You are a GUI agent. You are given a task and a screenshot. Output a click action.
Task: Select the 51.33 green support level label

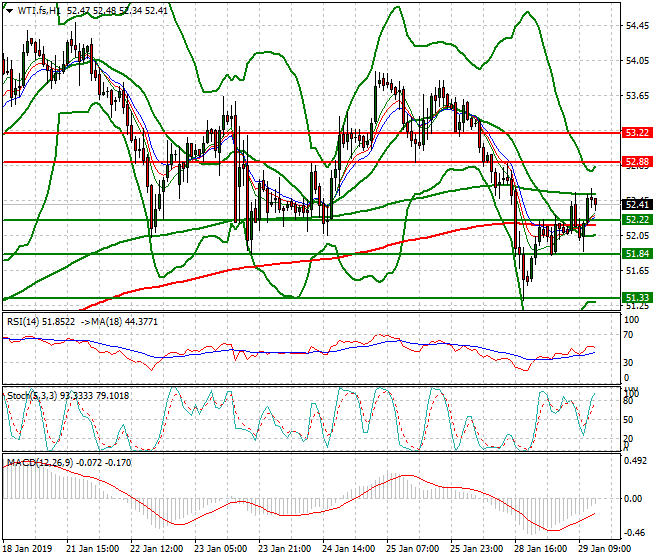coord(637,298)
